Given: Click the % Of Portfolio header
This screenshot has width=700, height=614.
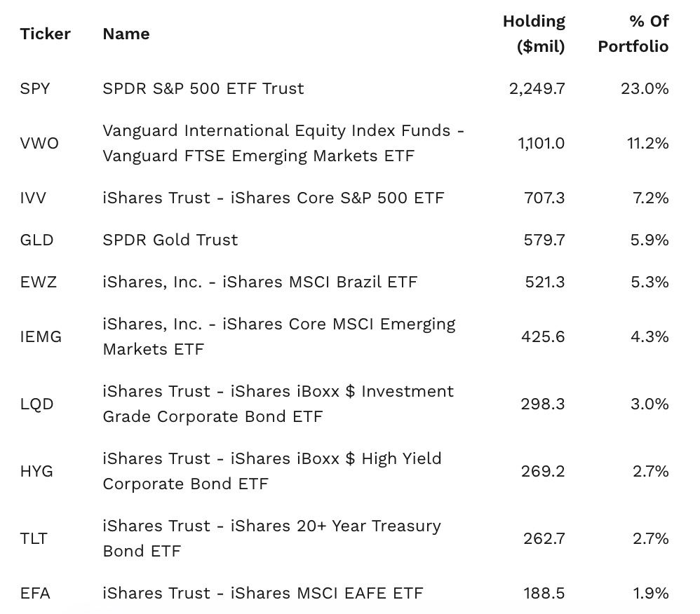Looking at the screenshot, I should (633, 34).
